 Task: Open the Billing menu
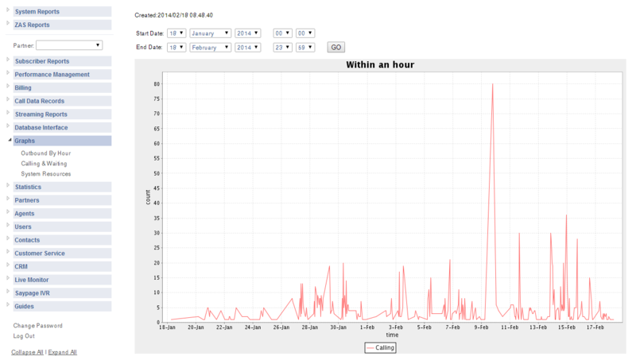[62, 87]
